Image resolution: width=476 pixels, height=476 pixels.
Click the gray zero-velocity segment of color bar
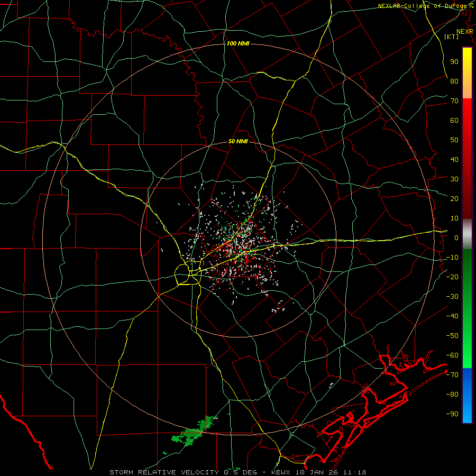[x=467, y=234]
